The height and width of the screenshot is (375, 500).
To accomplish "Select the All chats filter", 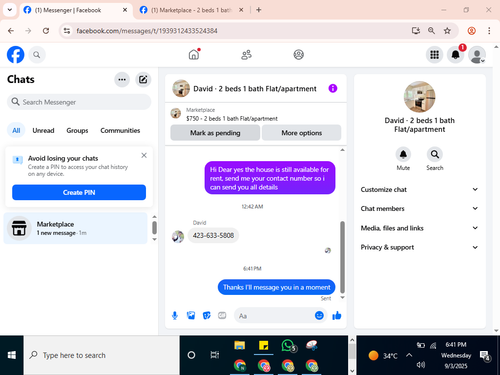I will click(16, 130).
